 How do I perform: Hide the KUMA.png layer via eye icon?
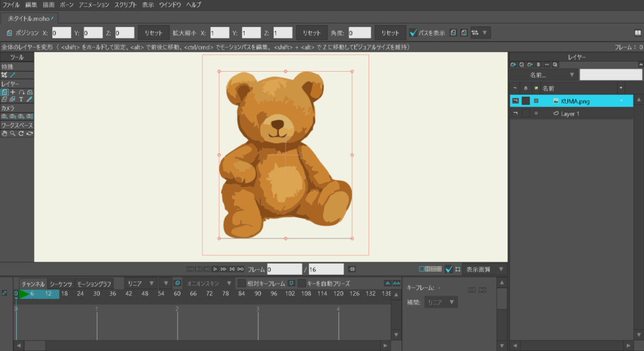click(x=515, y=101)
